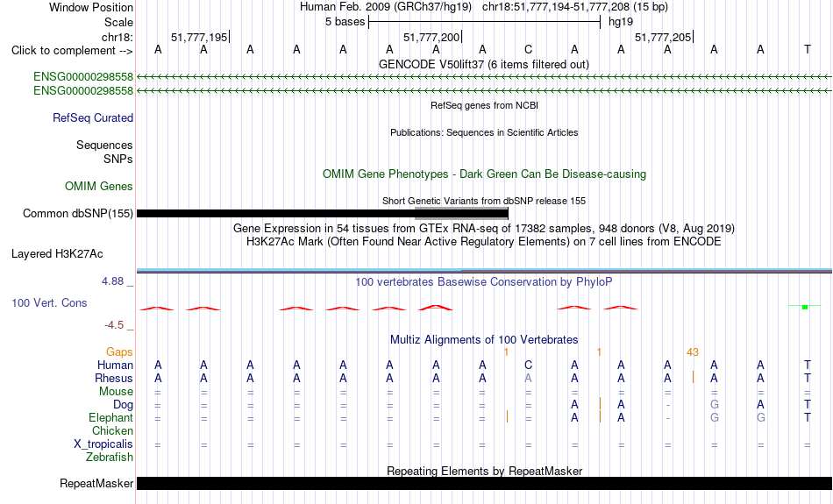Click the Gaps row label

click(119, 352)
